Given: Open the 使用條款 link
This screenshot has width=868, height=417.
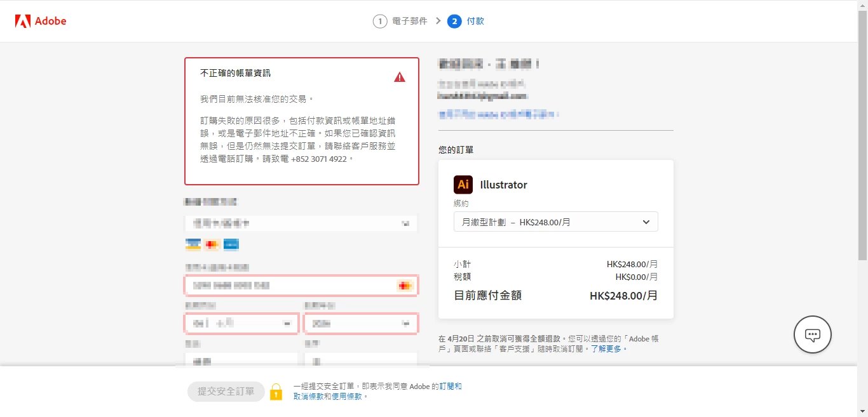Looking at the screenshot, I should [347, 396].
